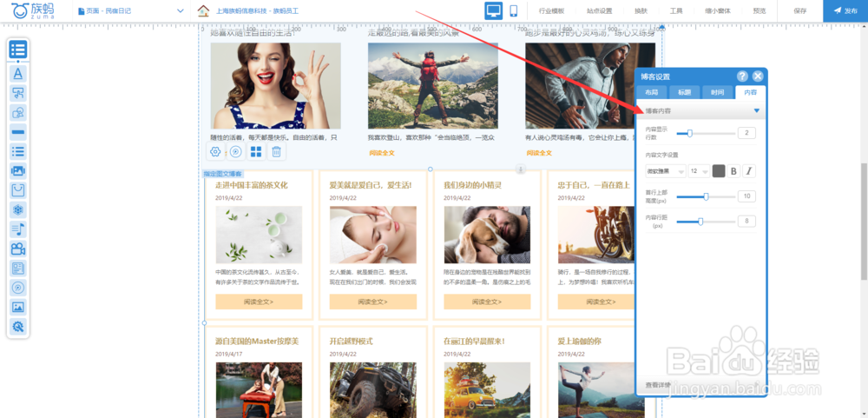Adjust the '首行上部高度(px)' slider handle
868x418 pixels.
706,196
